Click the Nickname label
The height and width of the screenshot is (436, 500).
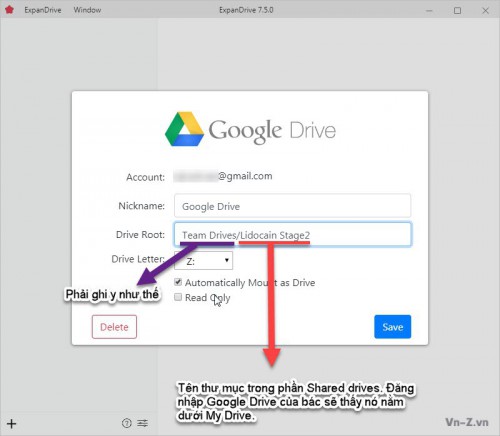[x=142, y=206]
